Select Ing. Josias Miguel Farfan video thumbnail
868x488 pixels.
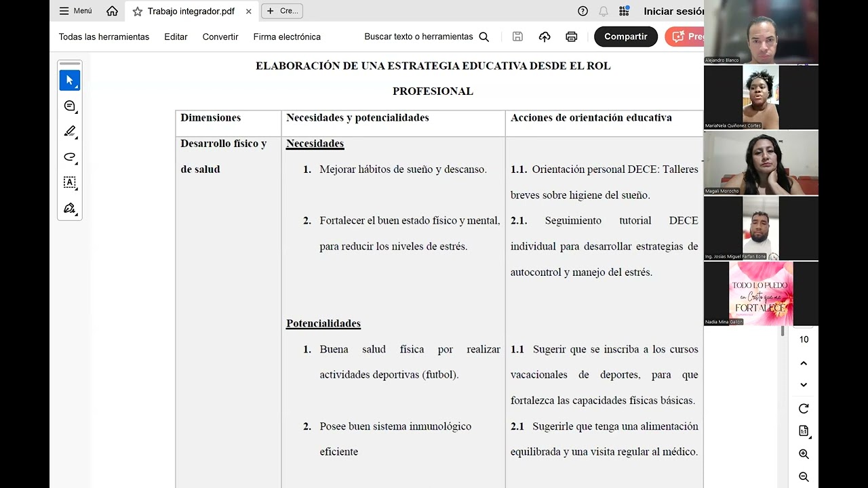(761, 228)
